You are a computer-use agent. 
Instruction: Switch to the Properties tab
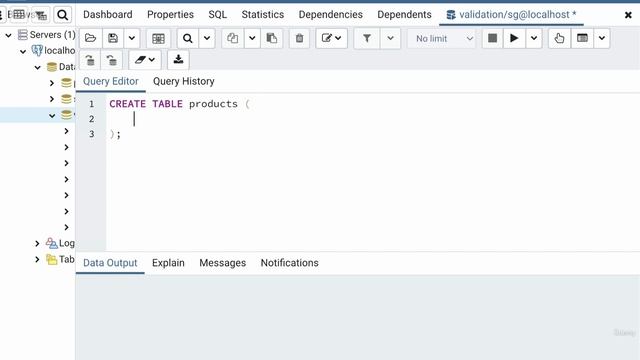pyautogui.click(x=170, y=15)
